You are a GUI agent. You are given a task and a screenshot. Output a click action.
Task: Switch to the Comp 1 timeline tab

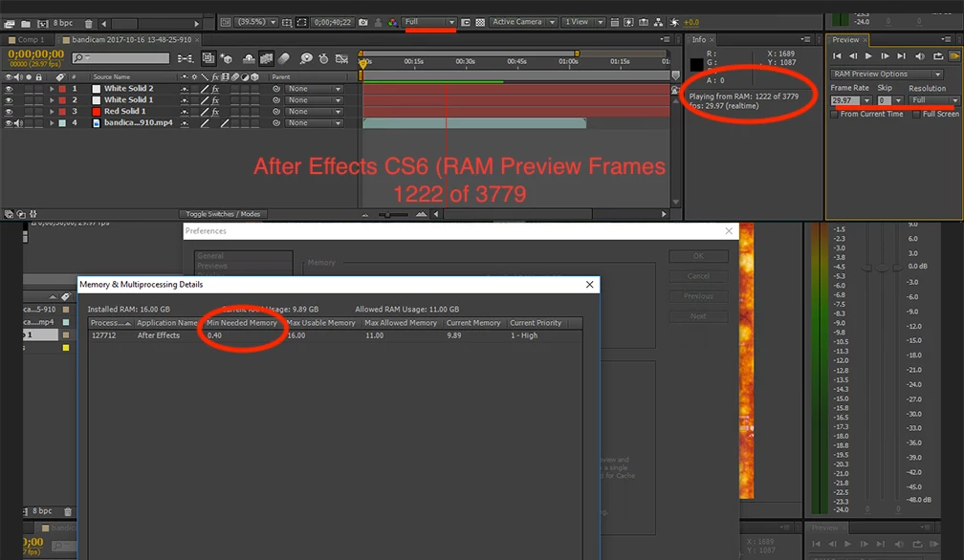[27, 39]
